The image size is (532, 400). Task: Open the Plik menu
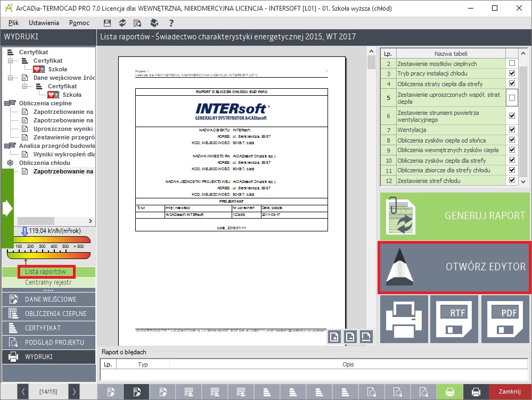(13, 23)
